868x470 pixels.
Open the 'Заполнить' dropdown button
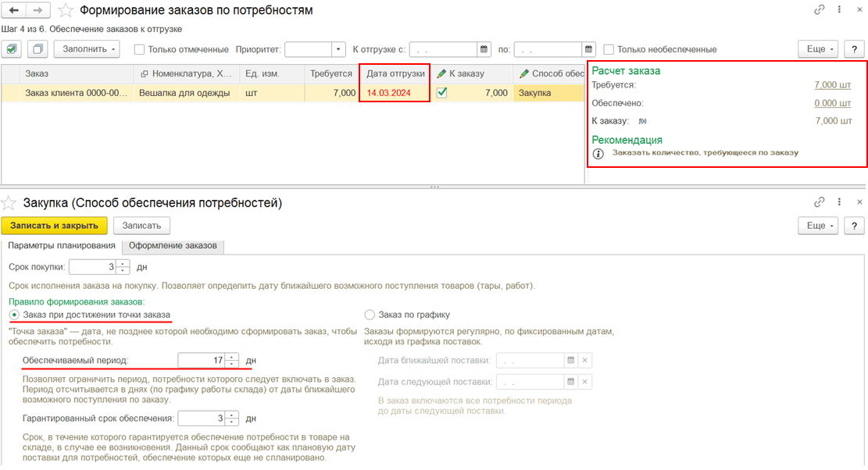coord(88,49)
